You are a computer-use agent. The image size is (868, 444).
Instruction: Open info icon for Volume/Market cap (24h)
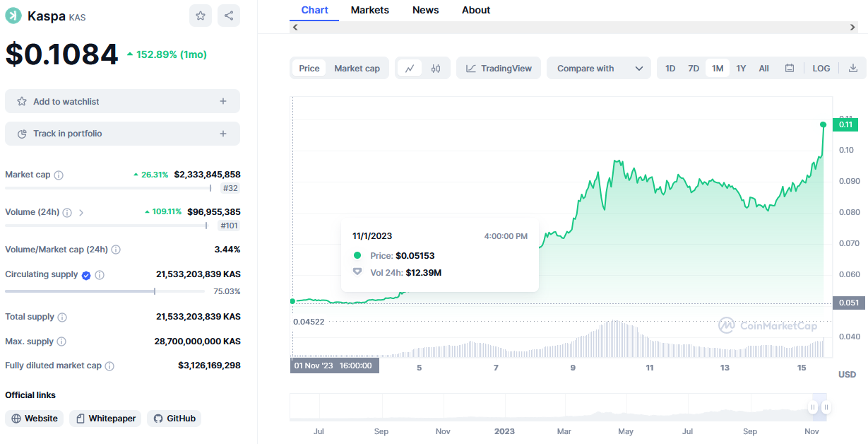(116, 250)
